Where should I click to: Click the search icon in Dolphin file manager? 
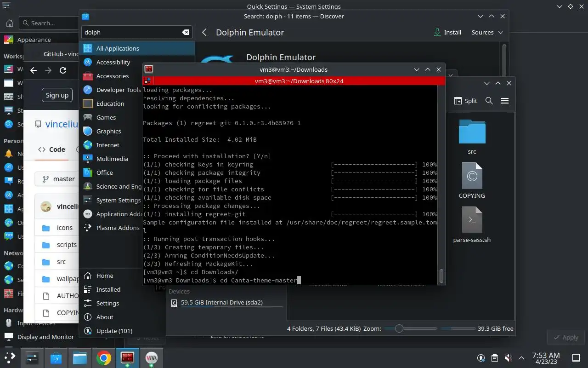point(489,101)
